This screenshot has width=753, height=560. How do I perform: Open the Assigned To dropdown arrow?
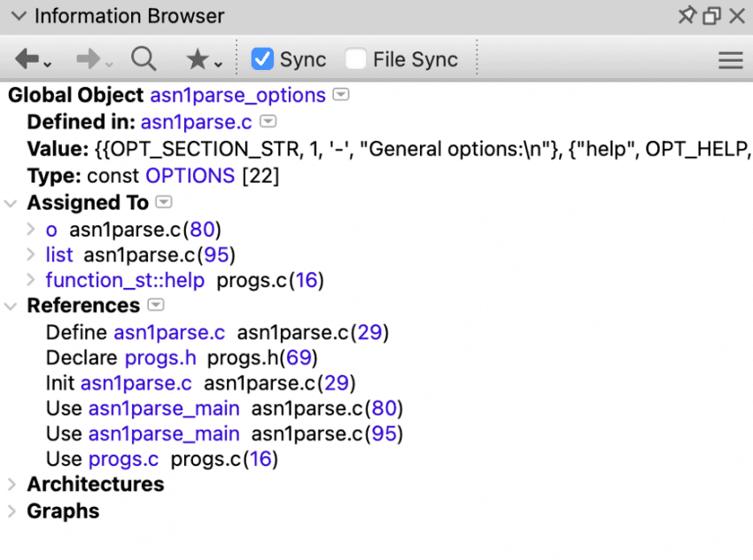[163, 203]
